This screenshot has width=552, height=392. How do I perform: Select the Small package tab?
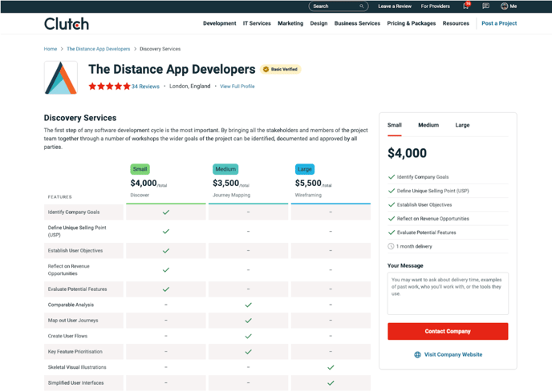[394, 125]
